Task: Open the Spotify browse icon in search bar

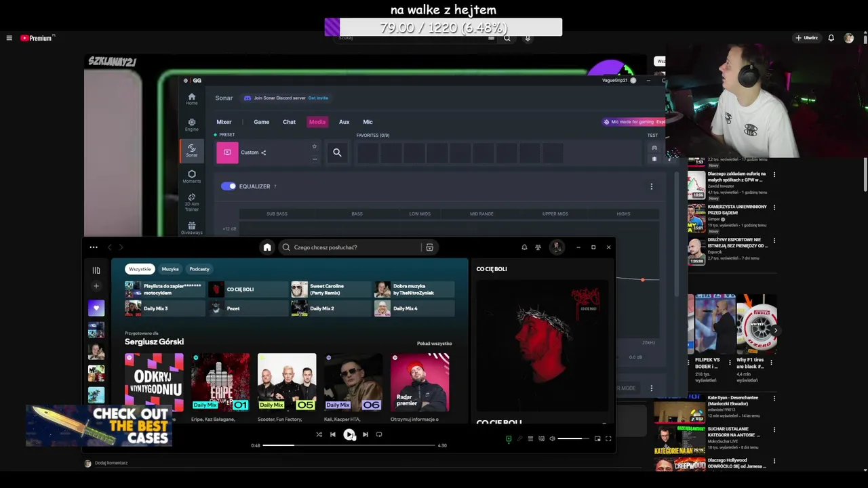Action: click(429, 247)
